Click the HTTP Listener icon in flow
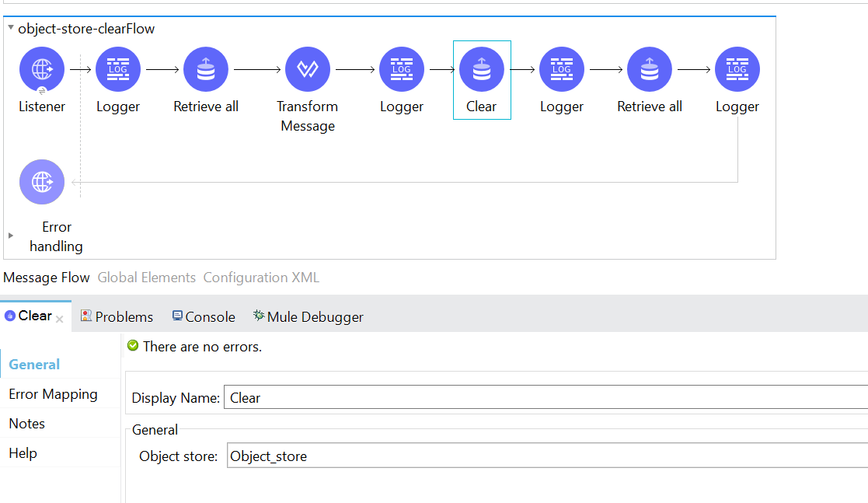Image resolution: width=868 pixels, height=503 pixels. click(x=41, y=69)
